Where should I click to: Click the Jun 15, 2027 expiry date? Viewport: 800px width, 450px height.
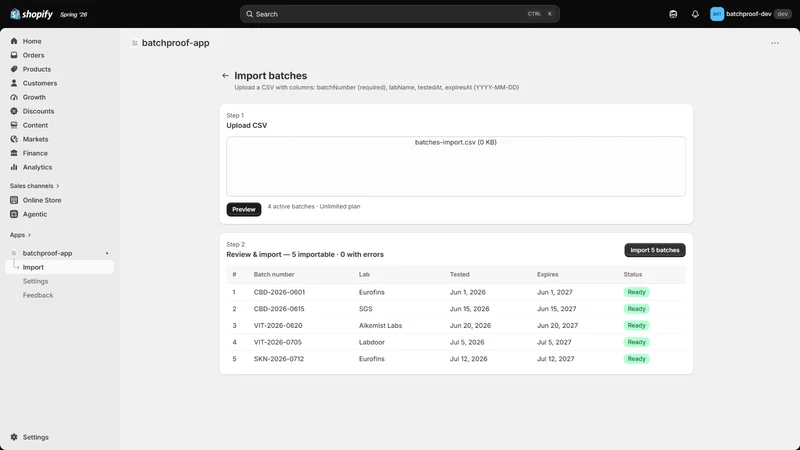(x=557, y=309)
